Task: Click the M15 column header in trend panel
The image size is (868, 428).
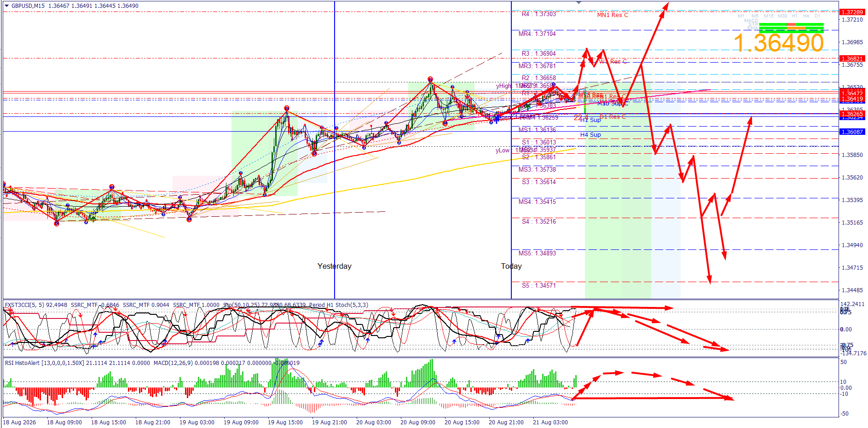Action: 769,16
